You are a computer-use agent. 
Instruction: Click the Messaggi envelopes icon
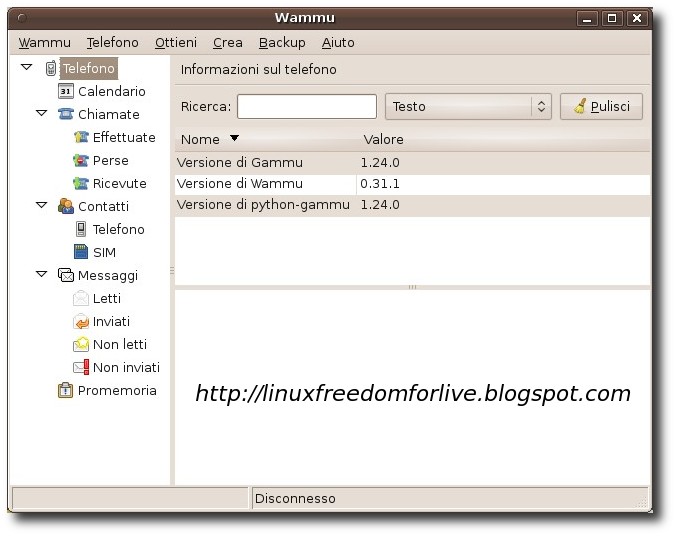point(66,275)
